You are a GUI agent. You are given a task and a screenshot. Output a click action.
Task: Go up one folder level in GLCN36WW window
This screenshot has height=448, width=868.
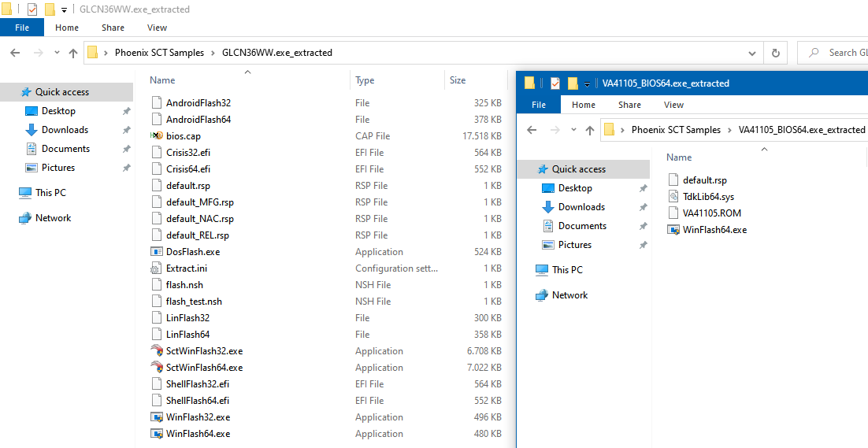click(x=73, y=53)
